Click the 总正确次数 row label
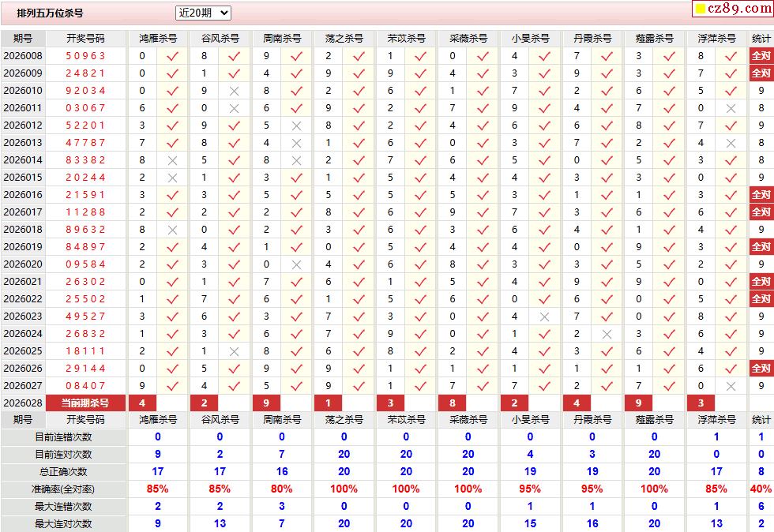Screen dimensions: 774x532 tap(63, 471)
